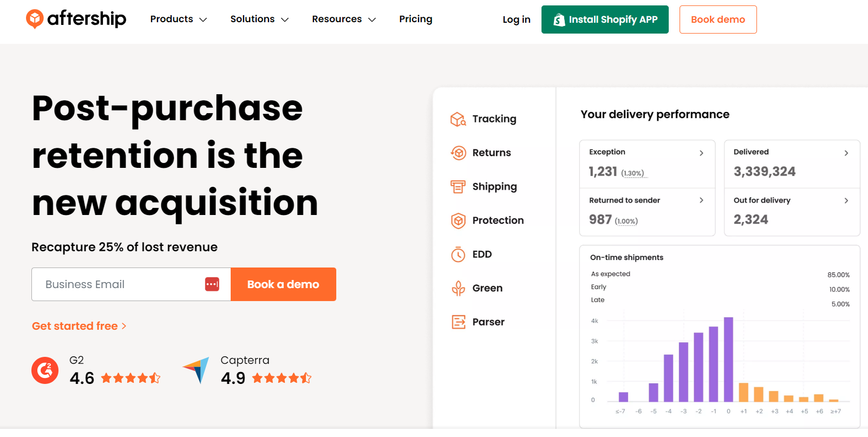Open Delivered details with the arrow
Screen dimensions: 868x437
[x=846, y=153]
